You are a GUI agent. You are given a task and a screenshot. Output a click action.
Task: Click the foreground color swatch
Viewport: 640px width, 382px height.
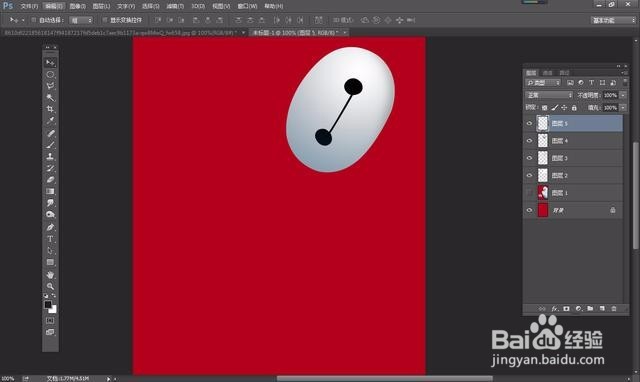click(x=48, y=304)
